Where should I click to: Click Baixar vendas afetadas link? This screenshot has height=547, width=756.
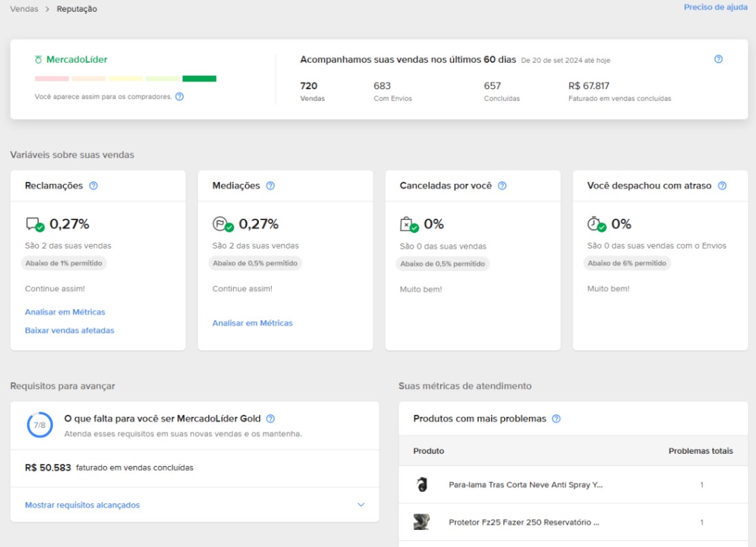click(69, 330)
